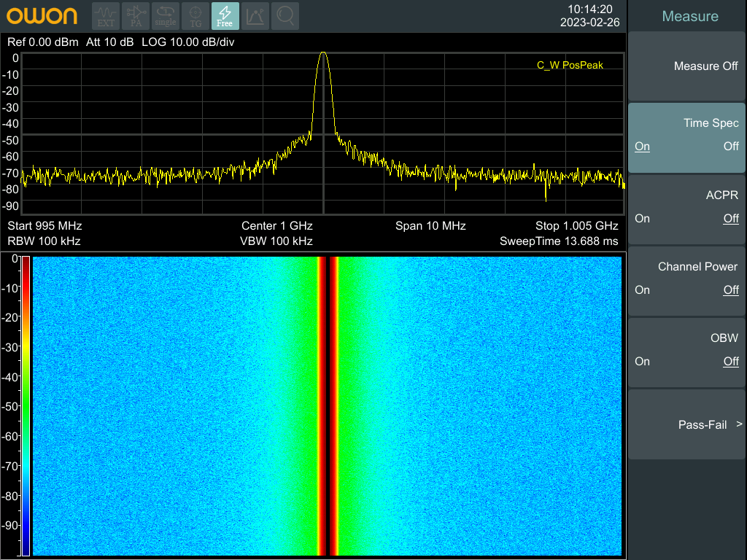Toggle the EXT external trigger icon
Screen dimensions: 747x560
click(106, 16)
